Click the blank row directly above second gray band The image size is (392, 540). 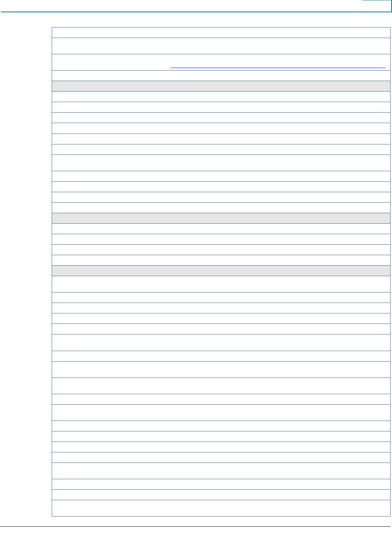click(x=221, y=208)
